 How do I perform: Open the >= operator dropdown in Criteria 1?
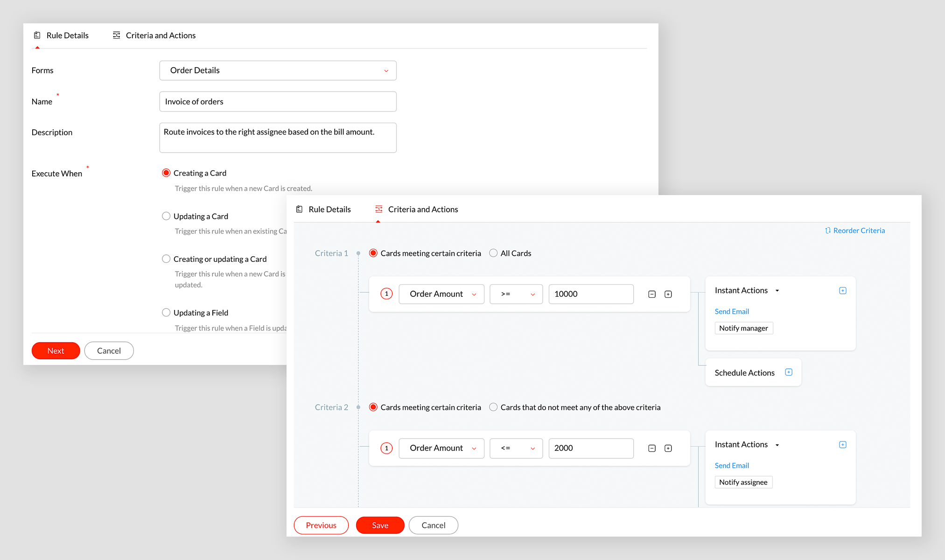516,294
